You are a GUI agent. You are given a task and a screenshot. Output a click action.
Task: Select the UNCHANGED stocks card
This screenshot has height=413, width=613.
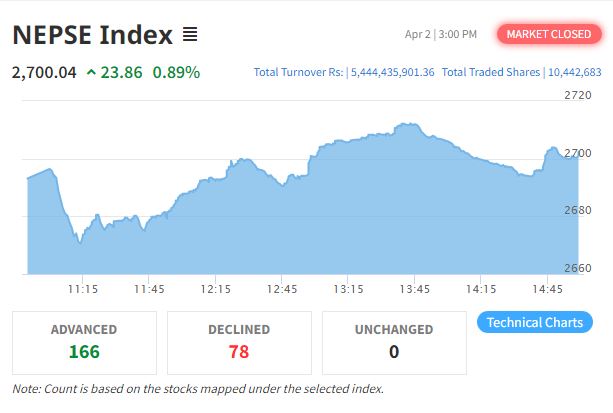point(393,341)
